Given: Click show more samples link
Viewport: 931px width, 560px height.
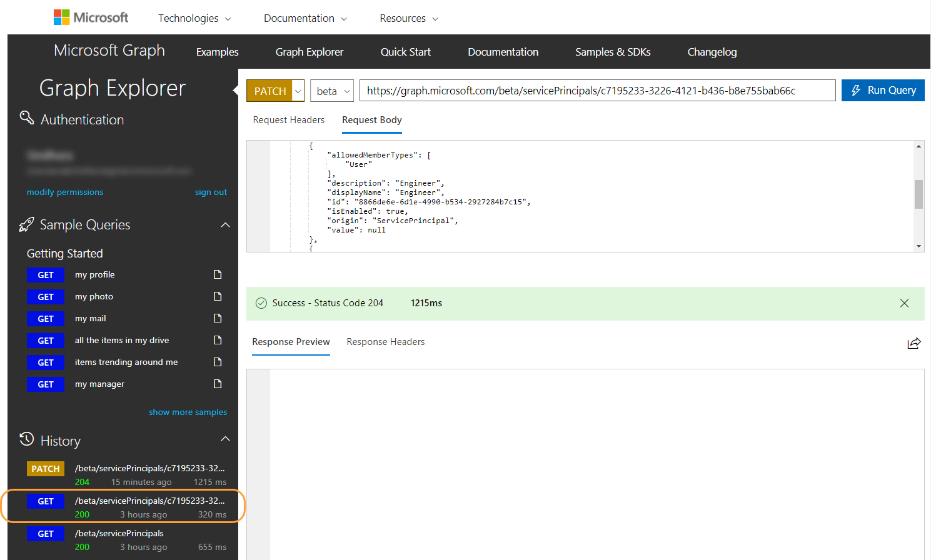Looking at the screenshot, I should pyautogui.click(x=188, y=412).
